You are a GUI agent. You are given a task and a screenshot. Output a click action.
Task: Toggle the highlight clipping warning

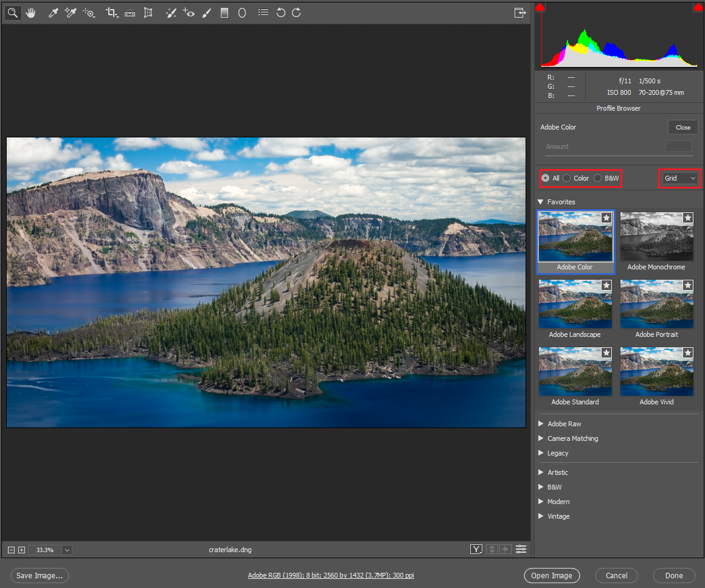point(698,7)
